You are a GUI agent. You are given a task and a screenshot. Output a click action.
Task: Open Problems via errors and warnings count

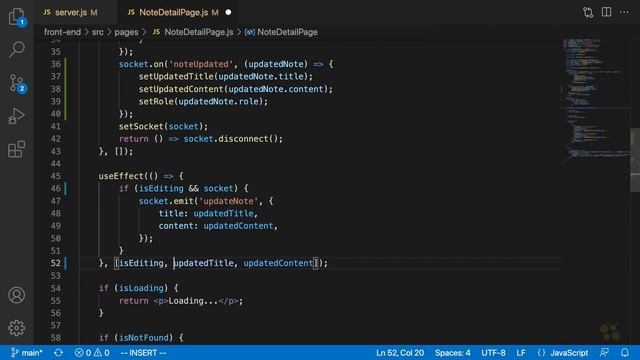[x=92, y=353]
